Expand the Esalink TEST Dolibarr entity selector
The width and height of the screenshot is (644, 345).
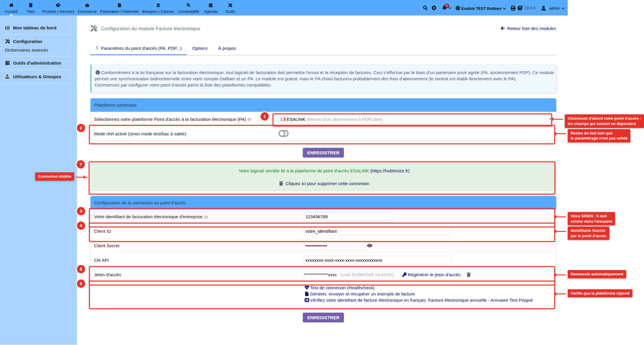(480, 8)
